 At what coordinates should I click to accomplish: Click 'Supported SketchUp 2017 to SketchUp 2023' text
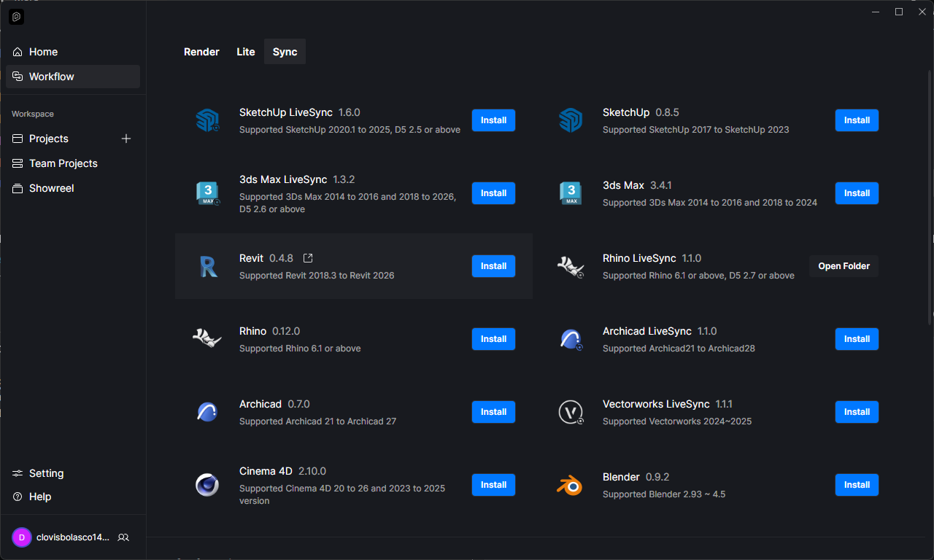pyautogui.click(x=696, y=130)
